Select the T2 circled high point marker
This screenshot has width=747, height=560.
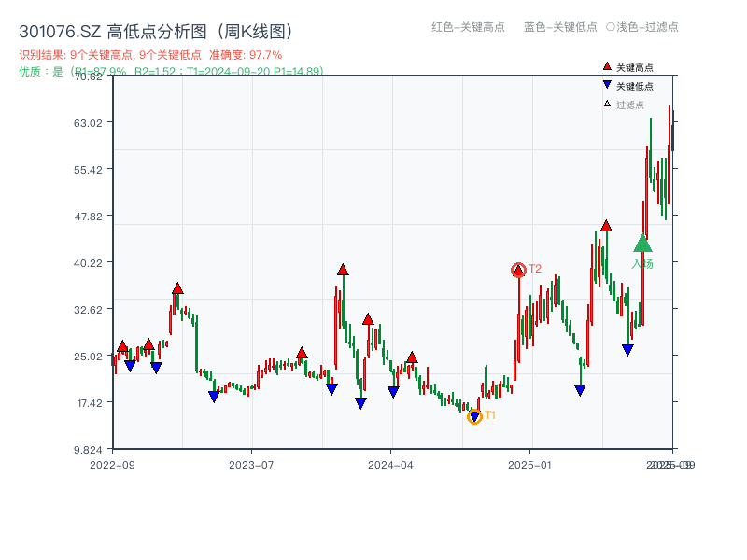(518, 269)
